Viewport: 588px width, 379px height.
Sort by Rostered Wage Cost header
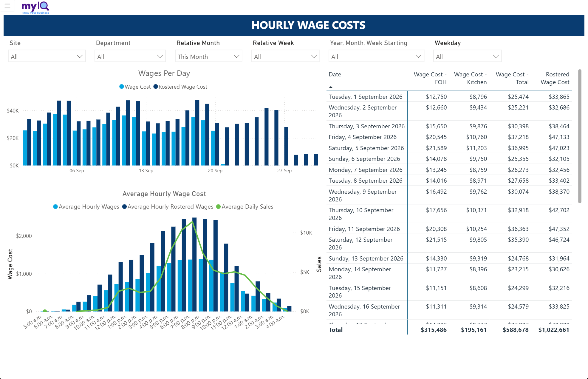[555, 78]
